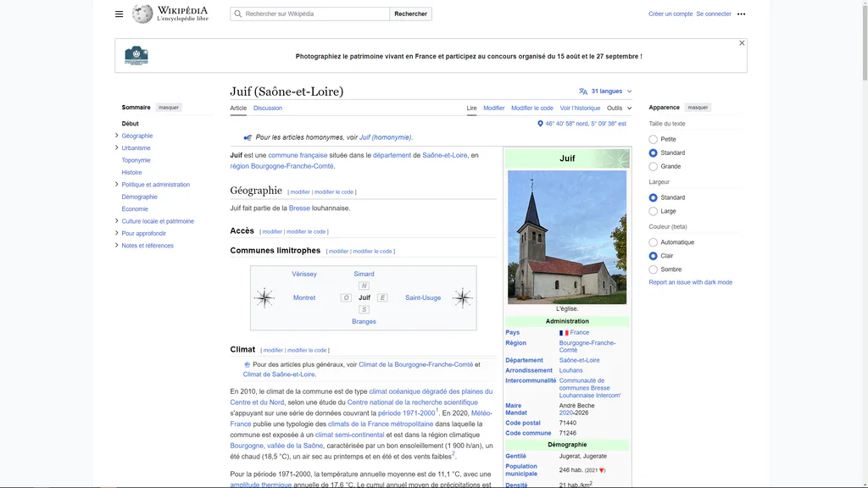
Task: Select Large width option
Action: click(x=654, y=211)
